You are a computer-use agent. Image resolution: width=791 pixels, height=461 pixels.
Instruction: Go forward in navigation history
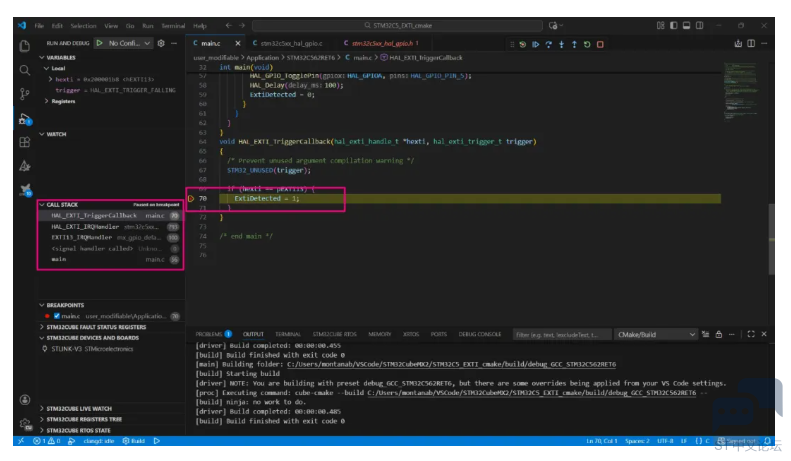(x=242, y=25)
